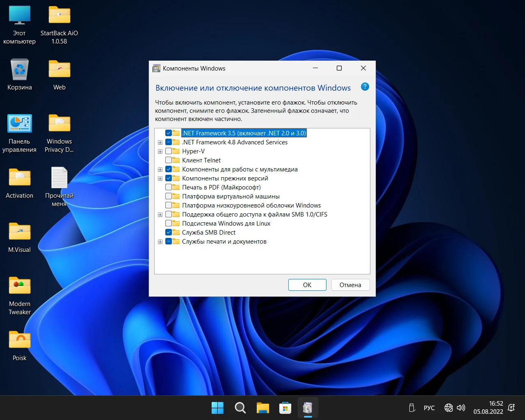The height and width of the screenshot is (420, 525).
Task: Expand the Службы печати и документов node
Action: [160, 242]
